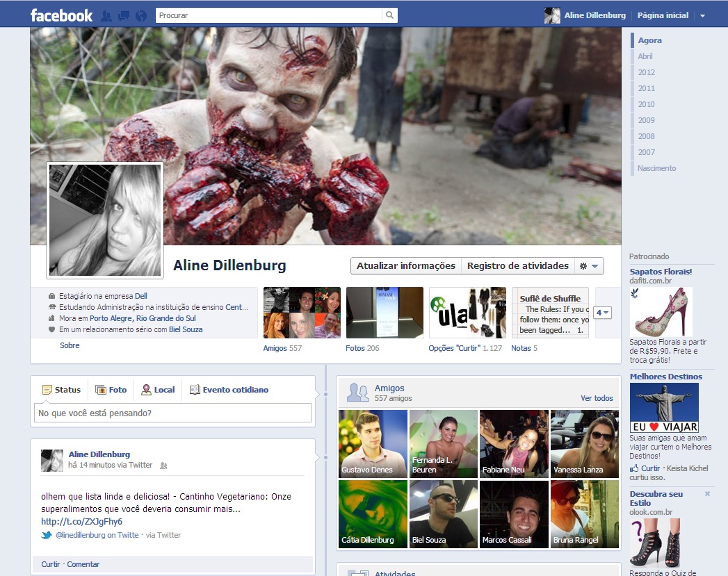Open the Dell company link

tap(141, 296)
